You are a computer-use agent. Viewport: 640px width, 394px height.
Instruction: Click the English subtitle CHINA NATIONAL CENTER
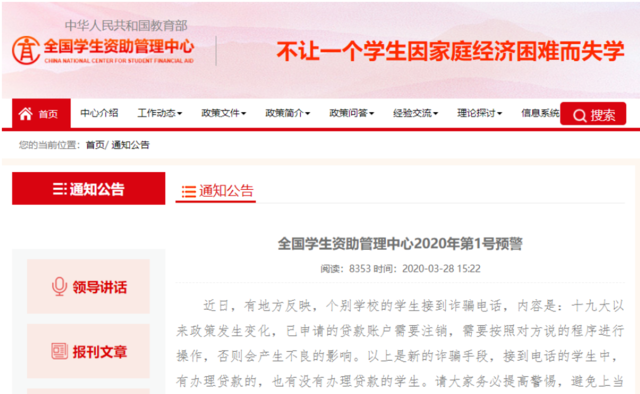[119, 61]
